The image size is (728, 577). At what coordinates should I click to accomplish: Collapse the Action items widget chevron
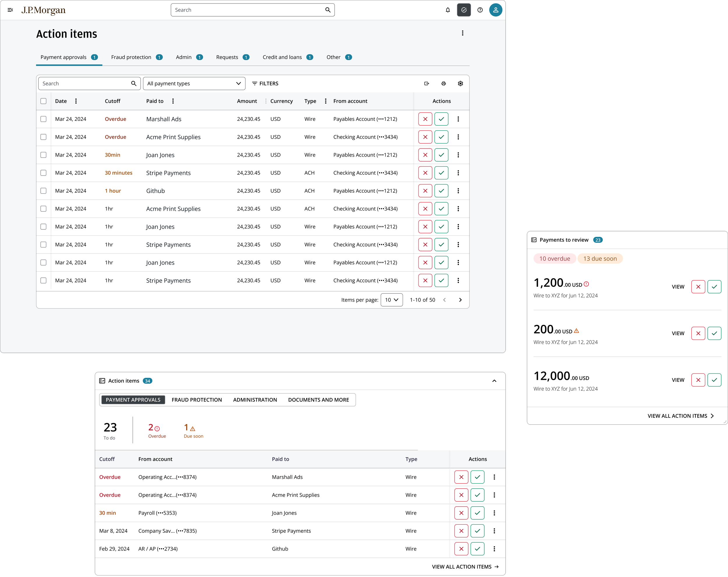(x=494, y=381)
